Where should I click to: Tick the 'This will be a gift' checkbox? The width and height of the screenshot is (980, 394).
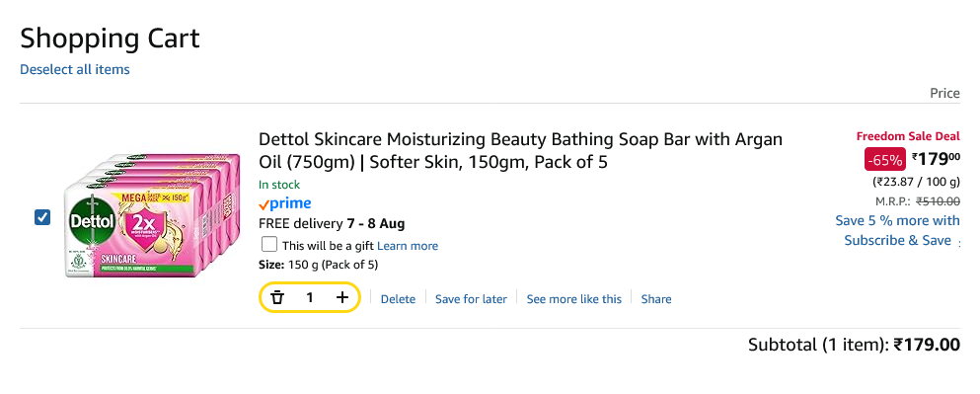(x=269, y=244)
